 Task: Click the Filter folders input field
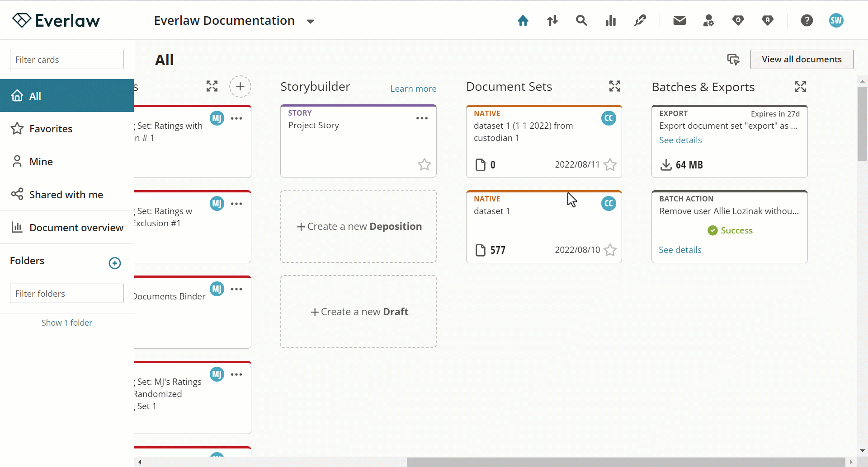[67, 294]
